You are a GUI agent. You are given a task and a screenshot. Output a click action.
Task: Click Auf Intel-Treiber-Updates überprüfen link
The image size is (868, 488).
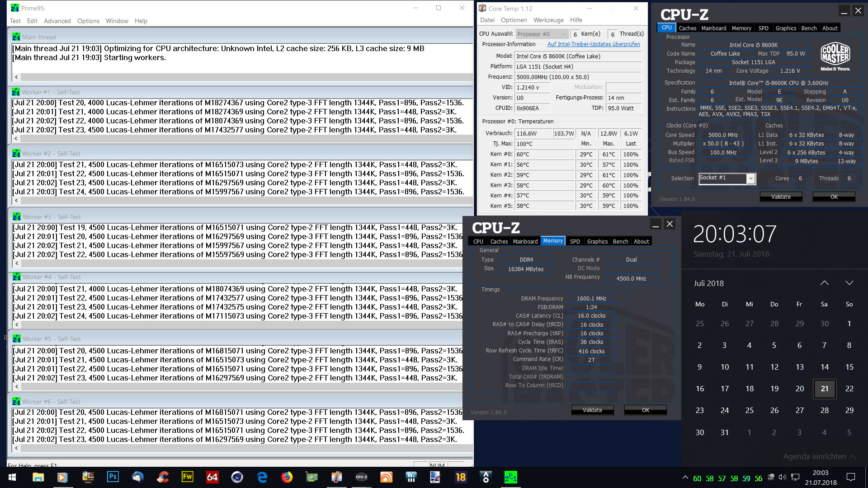pyautogui.click(x=593, y=44)
